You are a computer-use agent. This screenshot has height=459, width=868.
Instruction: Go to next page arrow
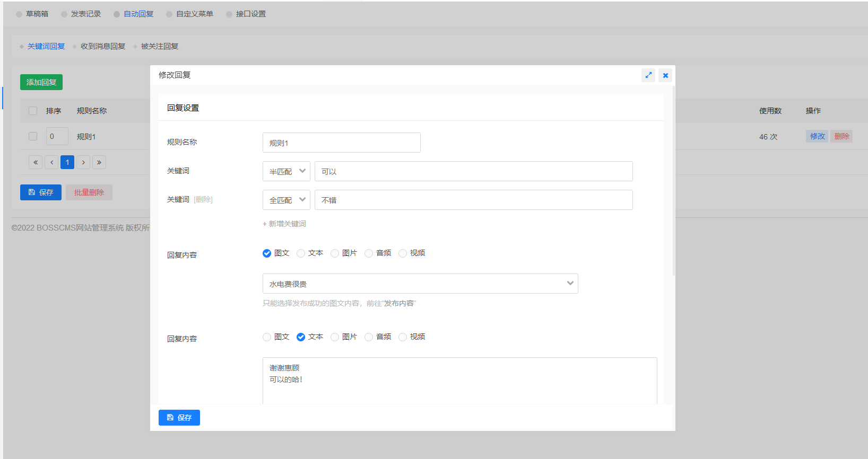(x=83, y=162)
